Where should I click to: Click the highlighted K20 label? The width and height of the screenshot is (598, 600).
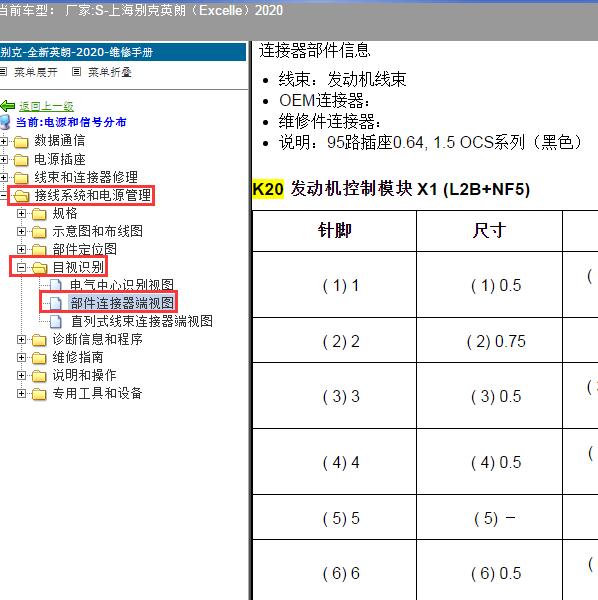pyautogui.click(x=268, y=189)
